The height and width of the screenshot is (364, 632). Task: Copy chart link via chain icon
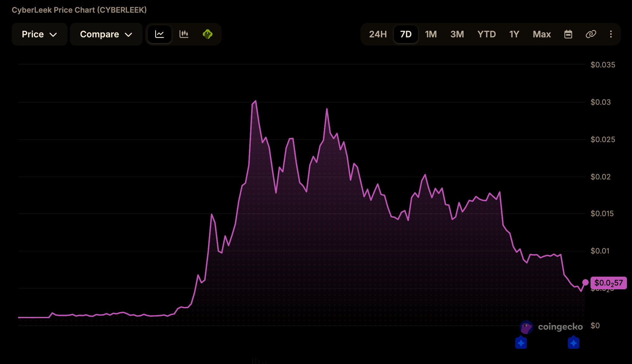pyautogui.click(x=591, y=34)
